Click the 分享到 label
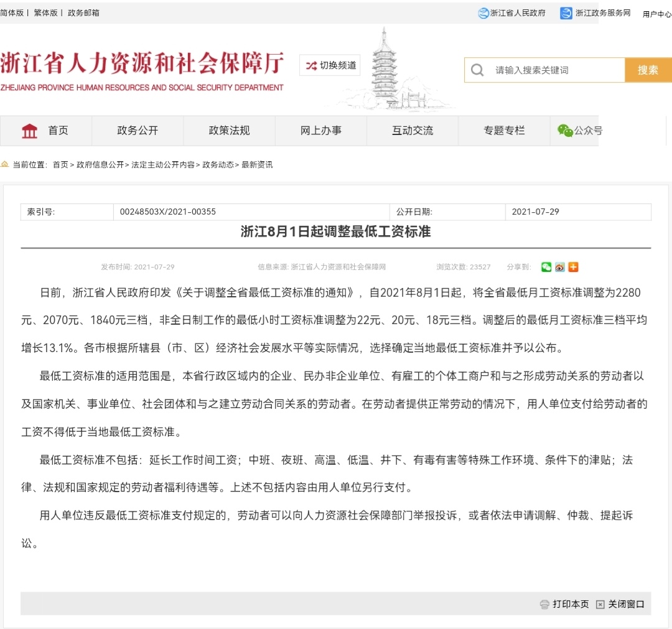672x629 pixels. (x=518, y=267)
